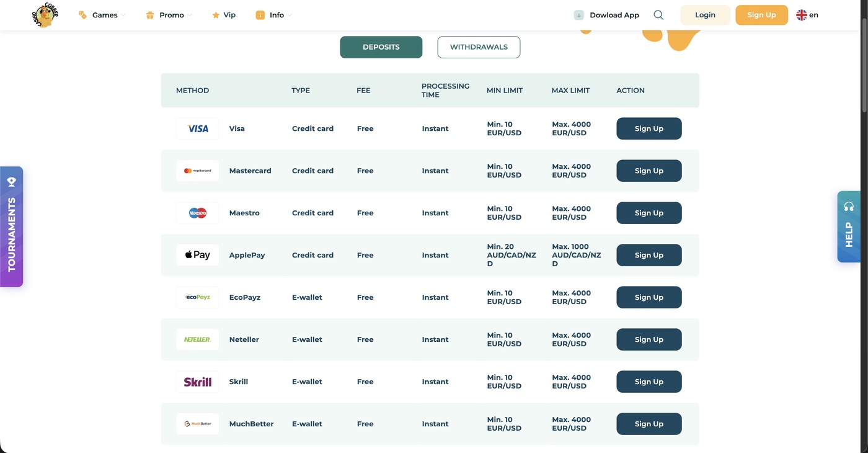Image resolution: width=868 pixels, height=453 pixels.
Task: Click the Neteller logo thumbnail
Action: point(198,339)
